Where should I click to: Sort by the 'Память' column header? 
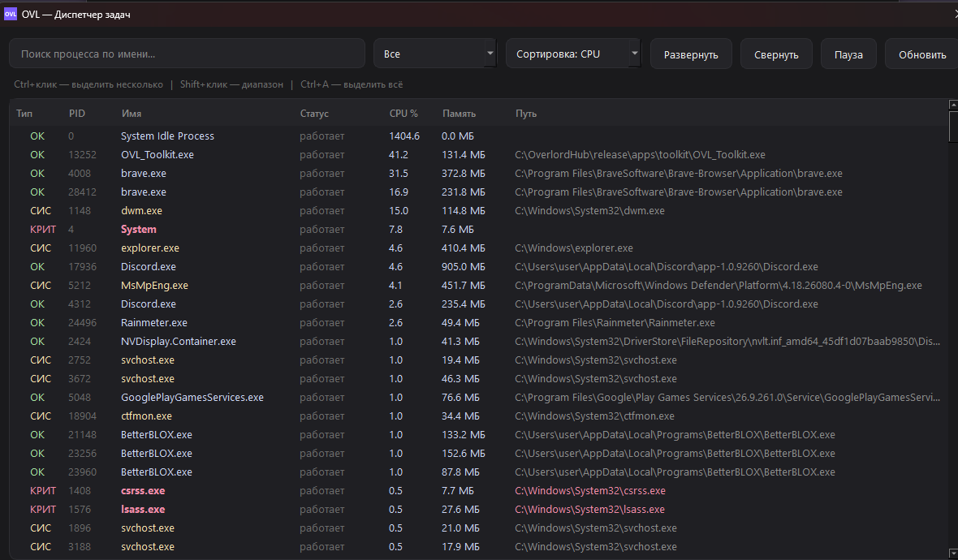click(459, 114)
